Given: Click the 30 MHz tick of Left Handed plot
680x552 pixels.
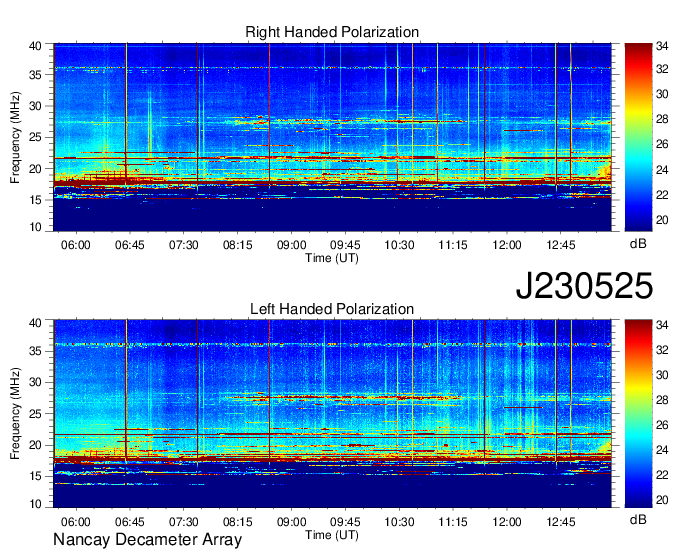Looking at the screenshot, I should coord(35,382).
